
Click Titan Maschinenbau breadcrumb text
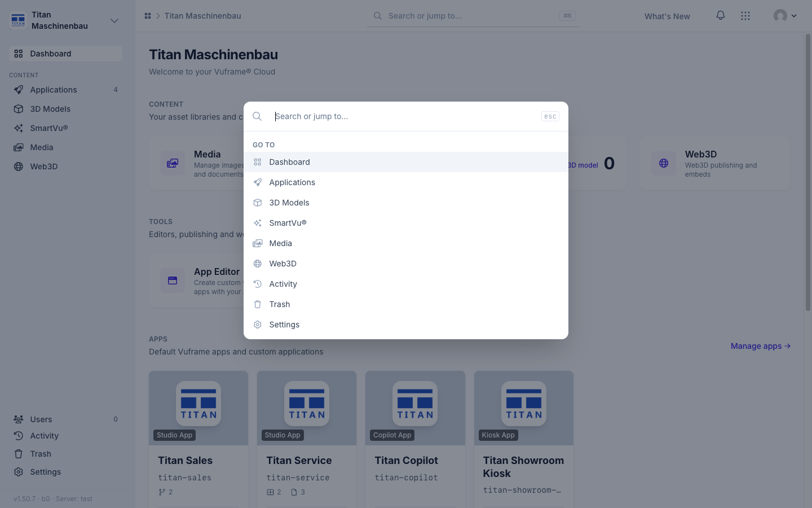[x=202, y=16]
